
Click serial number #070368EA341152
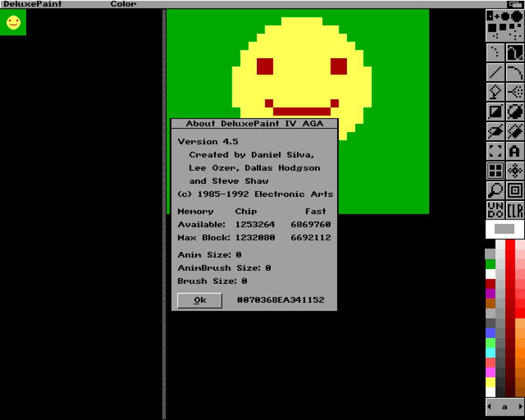(280, 300)
